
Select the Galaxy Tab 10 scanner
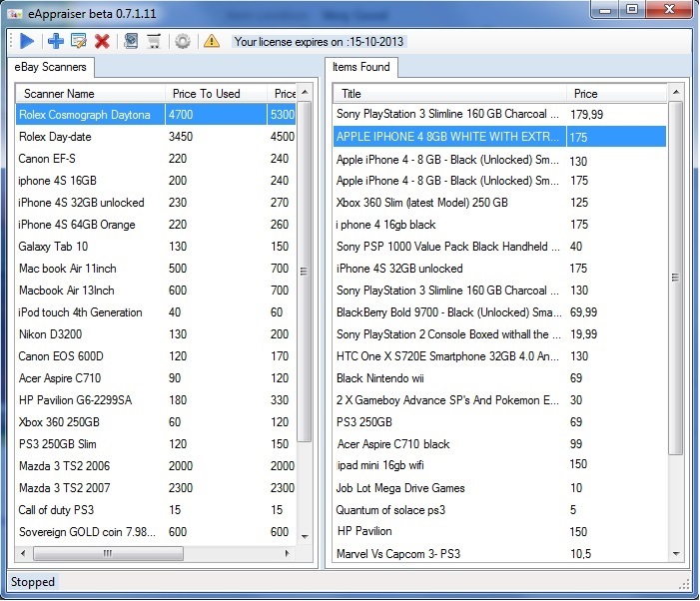point(156,247)
